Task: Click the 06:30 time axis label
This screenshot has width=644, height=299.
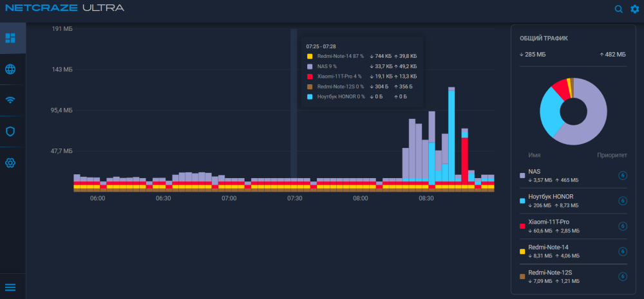Action: (164, 198)
